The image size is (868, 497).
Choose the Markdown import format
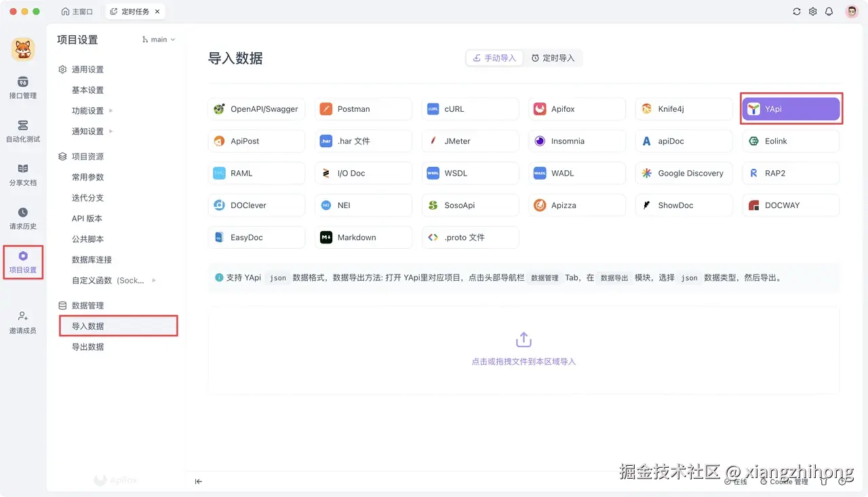(363, 237)
